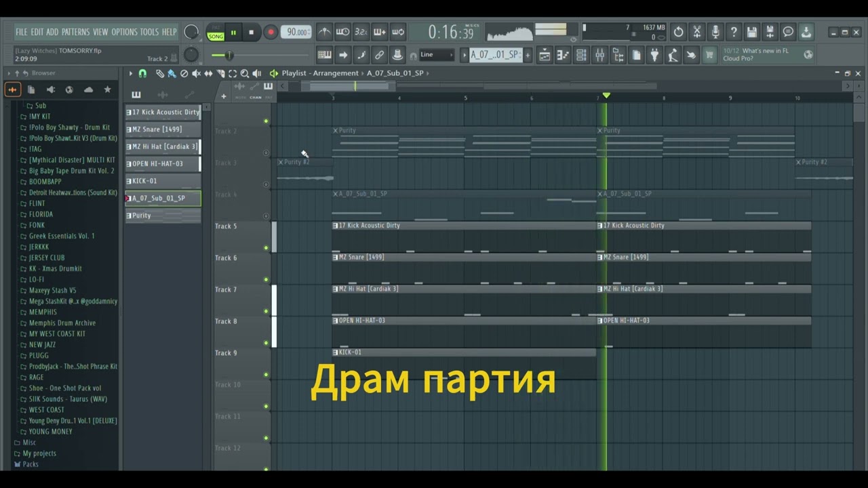Toggle wait for input icon
The width and height of the screenshot is (868, 488).
pos(343,32)
